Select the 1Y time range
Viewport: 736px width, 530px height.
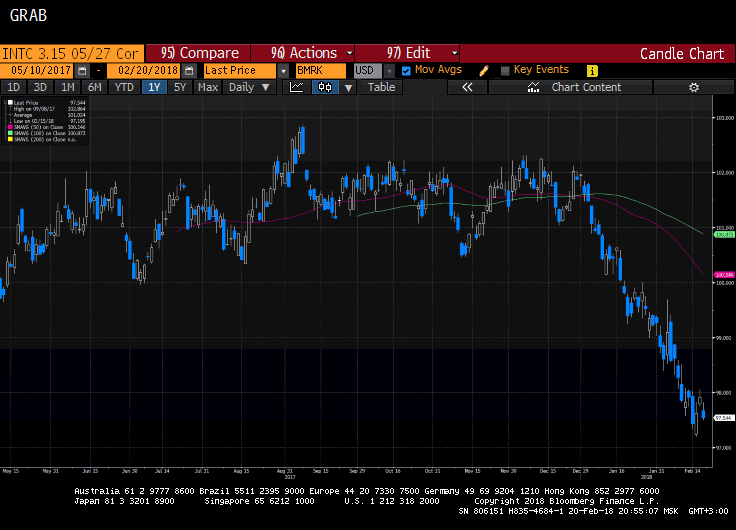154,87
